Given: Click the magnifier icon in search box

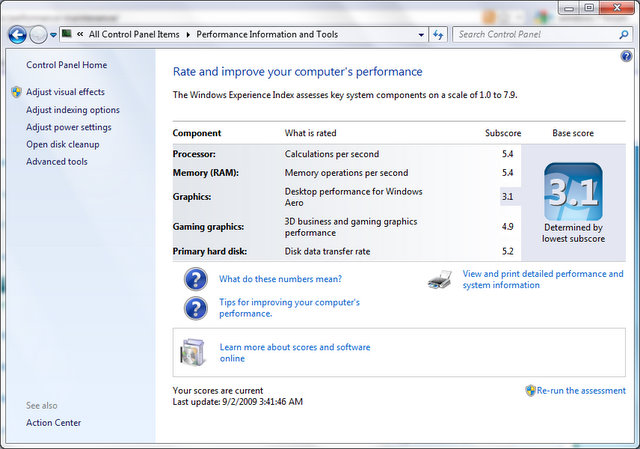Looking at the screenshot, I should pos(623,35).
